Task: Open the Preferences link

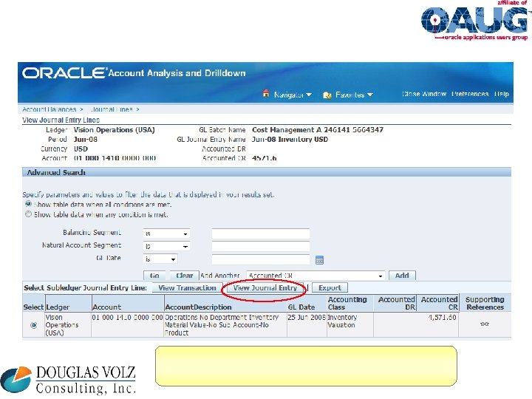Action: point(470,94)
